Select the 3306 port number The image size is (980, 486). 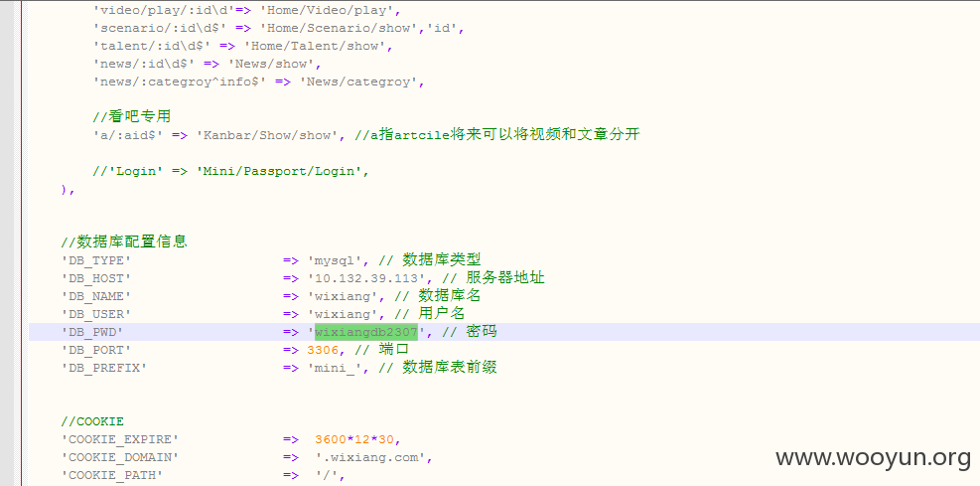(x=323, y=350)
